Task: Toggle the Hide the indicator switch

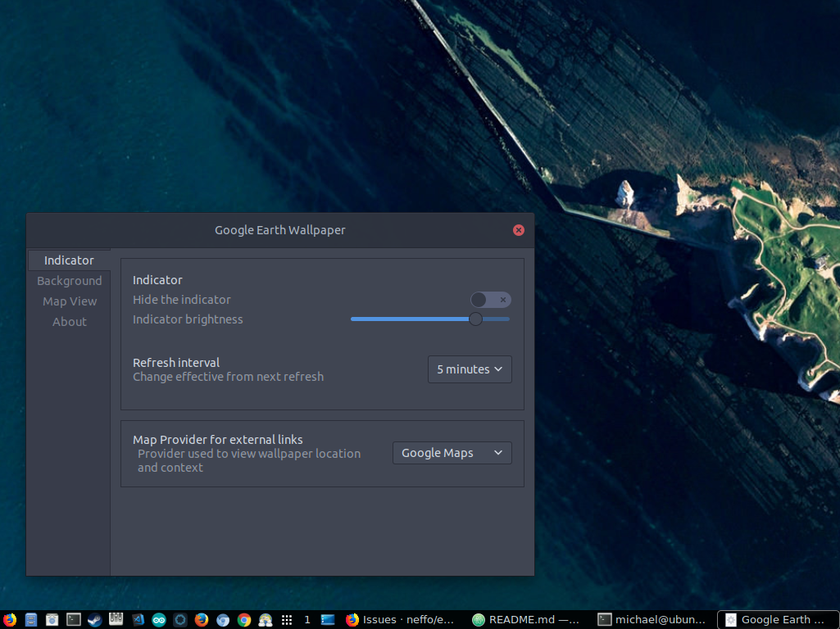Action: click(491, 300)
